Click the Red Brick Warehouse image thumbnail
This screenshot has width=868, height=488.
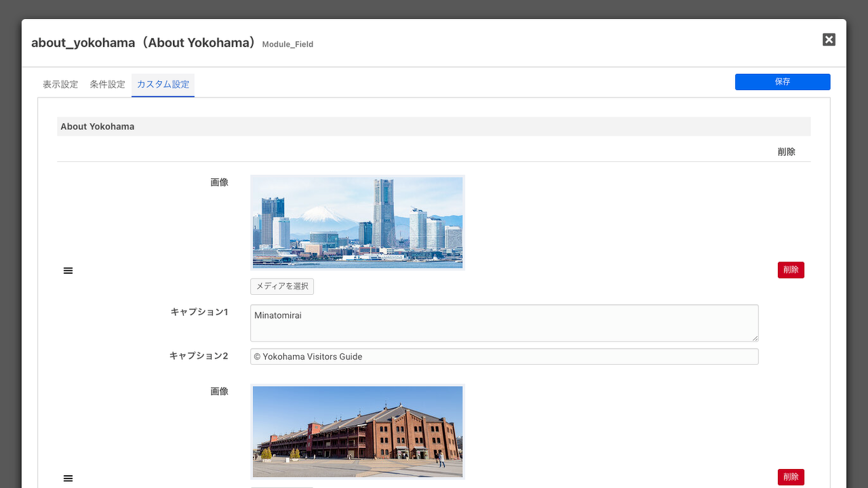[x=357, y=431]
